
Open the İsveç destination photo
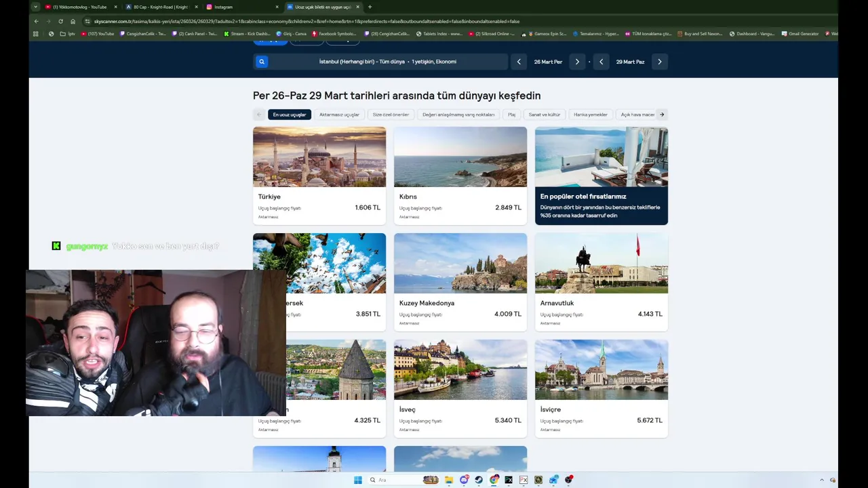460,369
